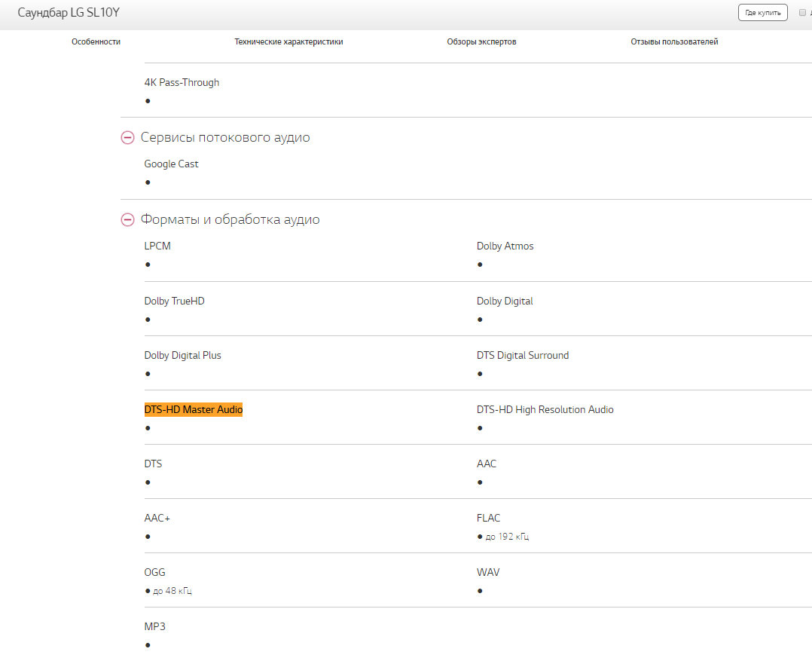Click the MP3 format label
This screenshot has height=661, width=812.
coord(154,627)
